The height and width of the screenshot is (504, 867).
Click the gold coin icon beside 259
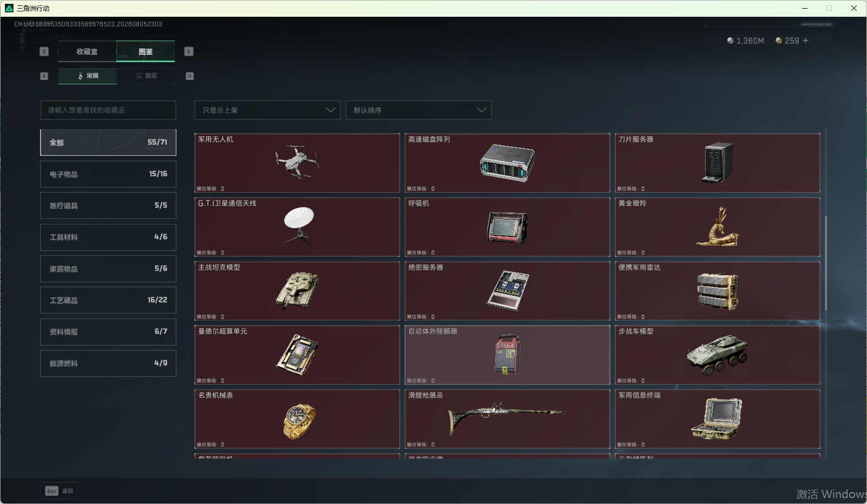(779, 41)
